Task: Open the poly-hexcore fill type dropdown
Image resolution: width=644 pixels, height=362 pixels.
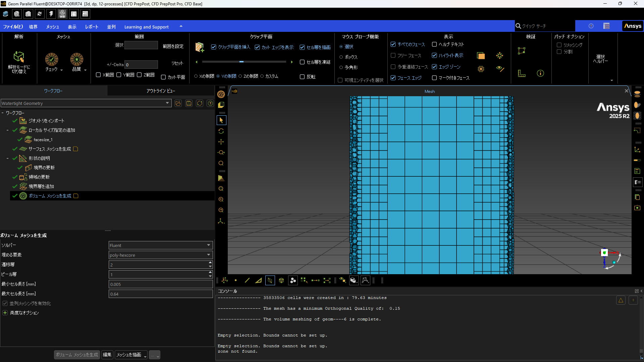Action: (x=208, y=255)
